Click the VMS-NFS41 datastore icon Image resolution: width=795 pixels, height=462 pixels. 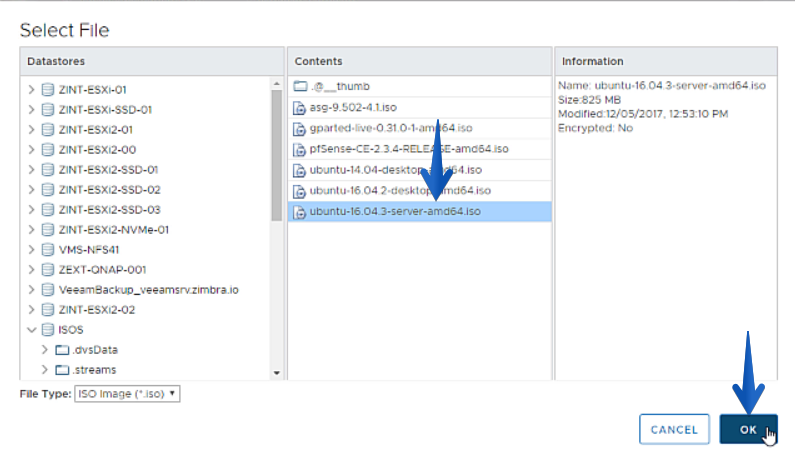click(x=48, y=250)
